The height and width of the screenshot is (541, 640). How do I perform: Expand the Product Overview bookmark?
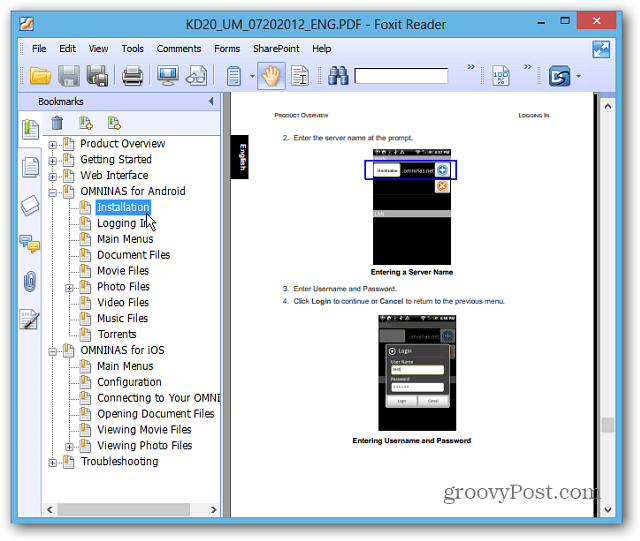pyautogui.click(x=53, y=145)
